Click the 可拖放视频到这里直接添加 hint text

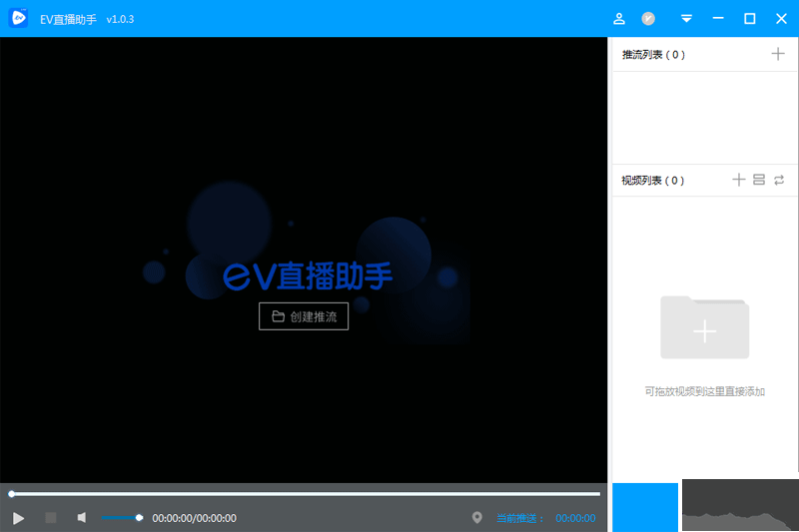[705, 391]
